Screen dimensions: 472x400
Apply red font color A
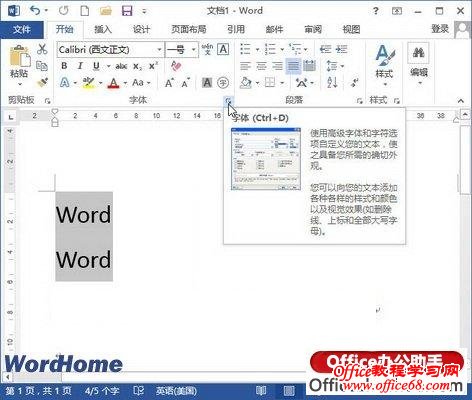114,83
